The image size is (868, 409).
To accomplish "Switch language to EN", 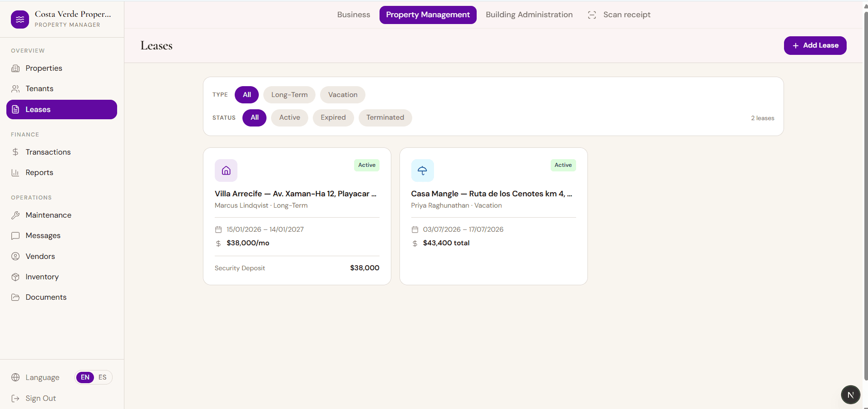I will [x=85, y=377].
